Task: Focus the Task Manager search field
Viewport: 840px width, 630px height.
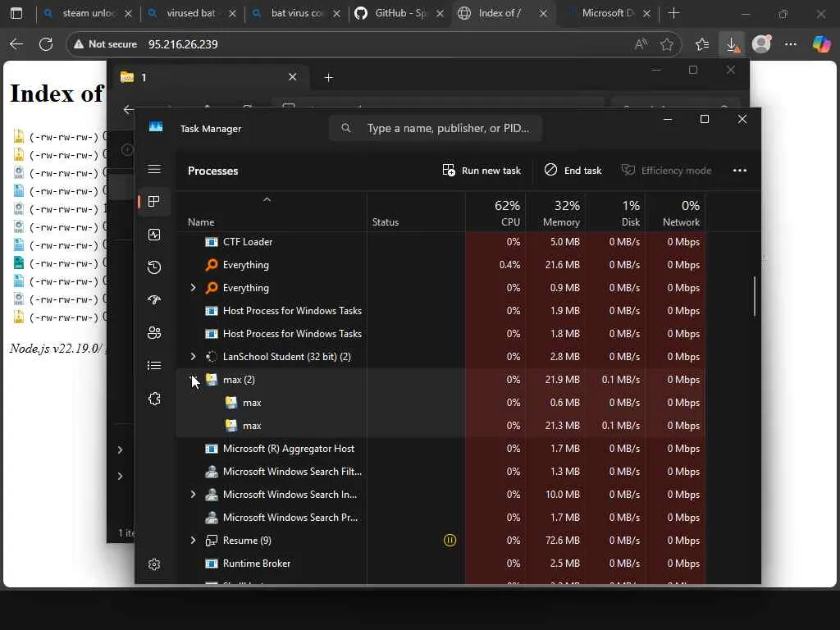Action: click(x=436, y=129)
